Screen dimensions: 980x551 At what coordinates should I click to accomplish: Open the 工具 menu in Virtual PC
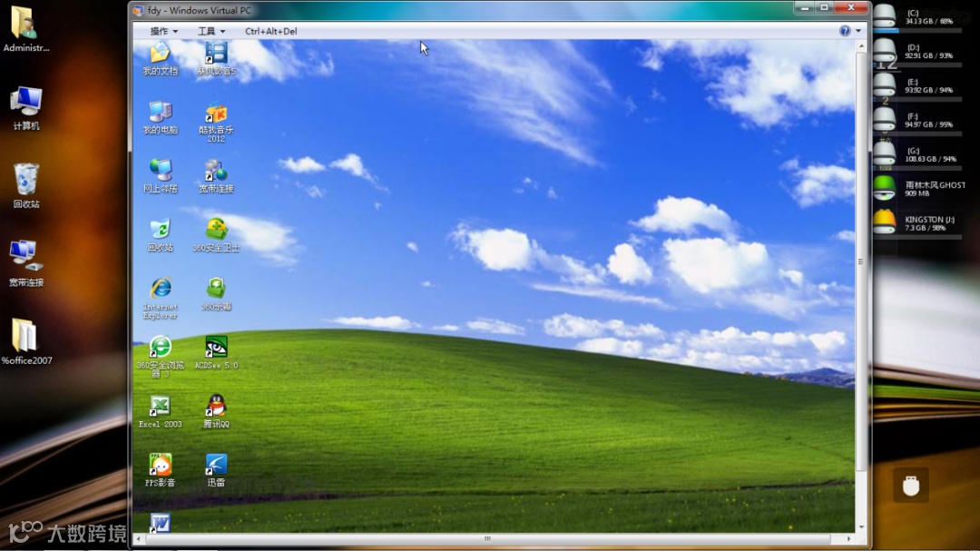pos(211,31)
